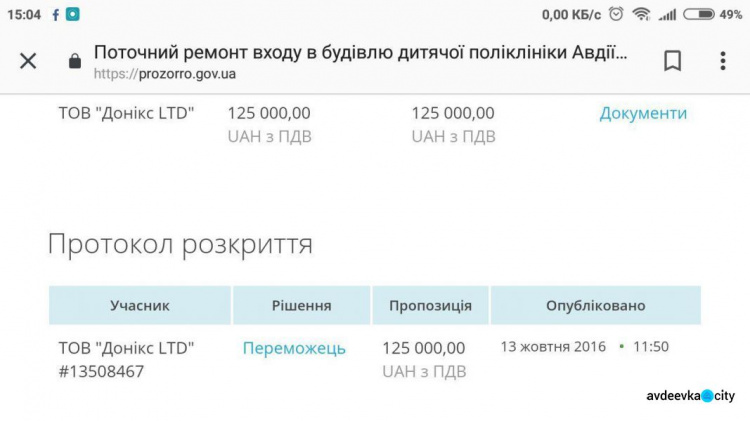
Task: Close the page with the X icon
Action: point(28,61)
